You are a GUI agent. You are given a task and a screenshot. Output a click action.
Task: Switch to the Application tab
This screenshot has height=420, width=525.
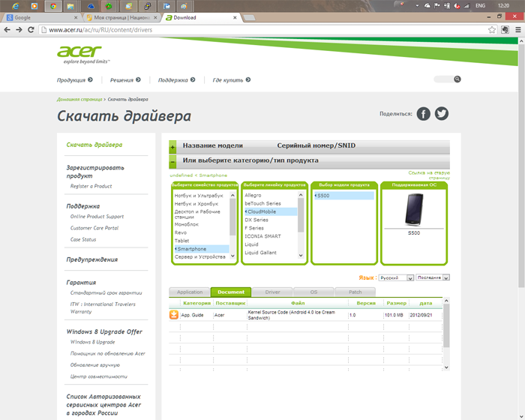(x=190, y=292)
